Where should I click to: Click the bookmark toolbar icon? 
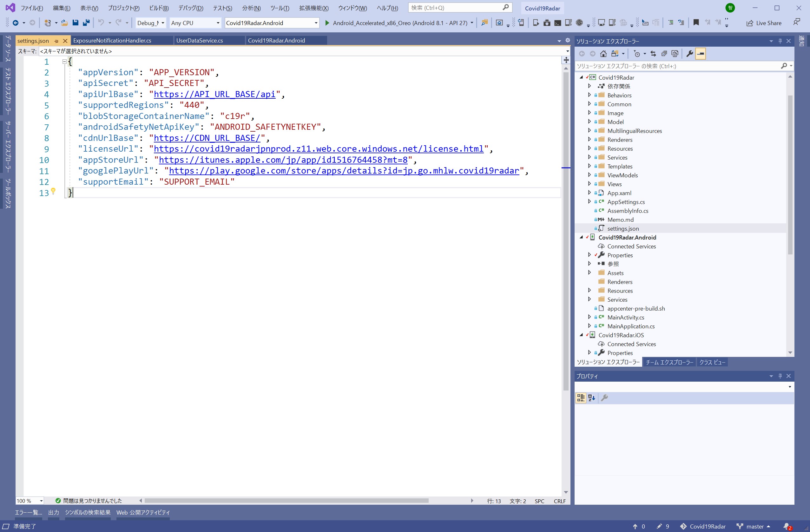tap(696, 23)
